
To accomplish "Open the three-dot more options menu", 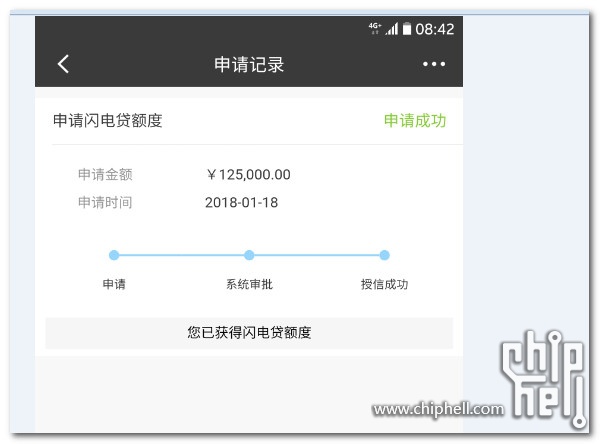I will click(434, 64).
